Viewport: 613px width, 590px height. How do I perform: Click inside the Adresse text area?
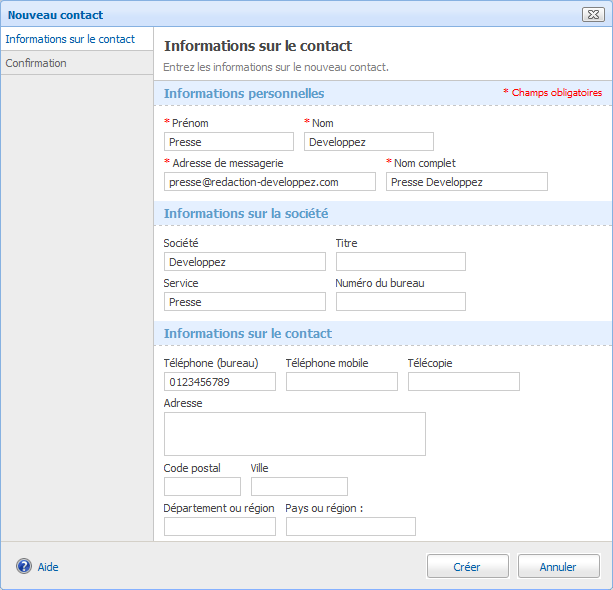coord(295,434)
